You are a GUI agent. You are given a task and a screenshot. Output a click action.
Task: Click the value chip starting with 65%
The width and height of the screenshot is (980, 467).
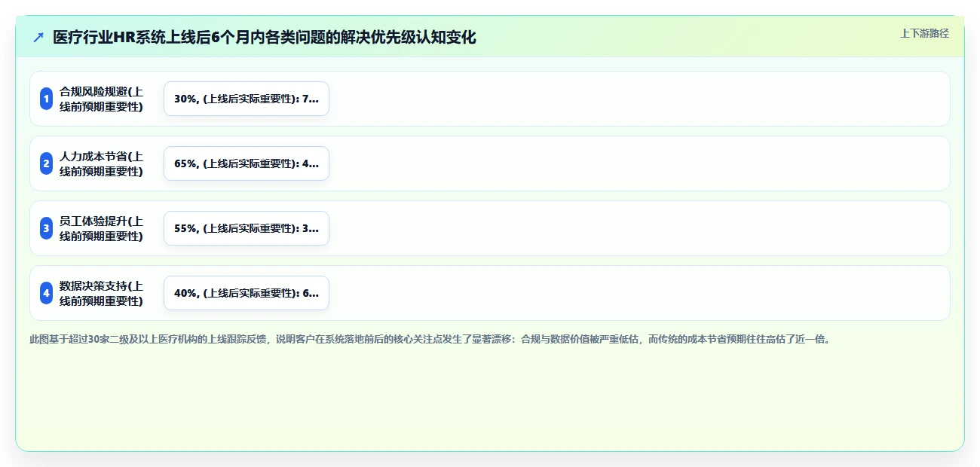pos(247,163)
